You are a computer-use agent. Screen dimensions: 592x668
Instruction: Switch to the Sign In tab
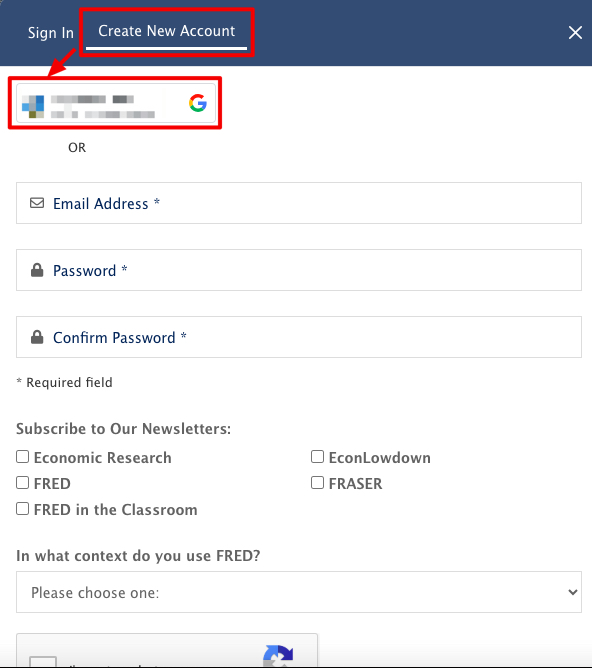[x=51, y=33]
